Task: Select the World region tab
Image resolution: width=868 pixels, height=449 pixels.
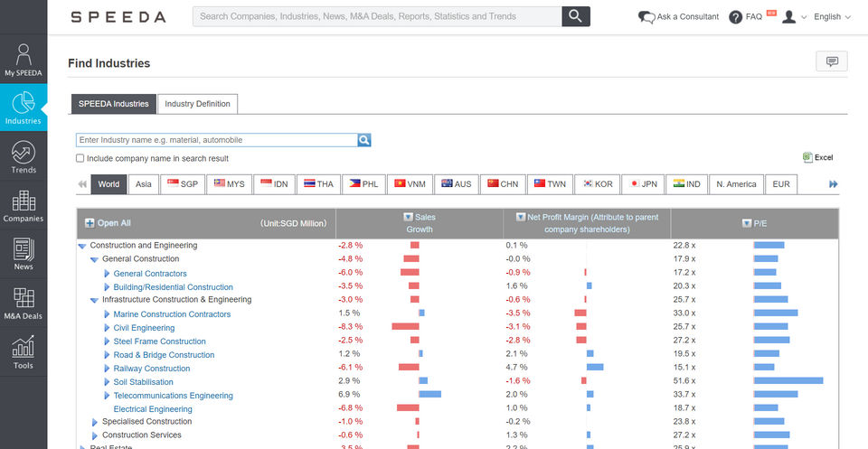Action: click(108, 184)
